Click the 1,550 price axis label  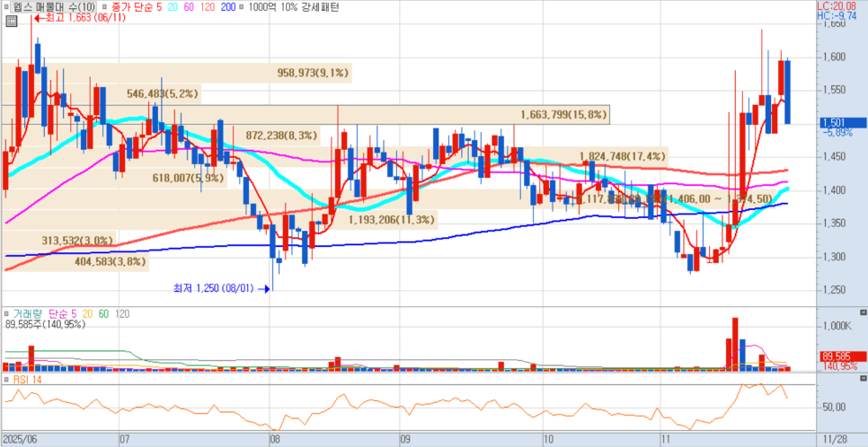833,90
